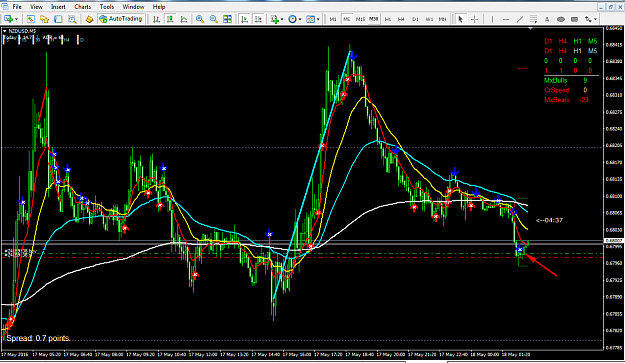Select the W1 timeframe button
625x363 pixels.
429,19
